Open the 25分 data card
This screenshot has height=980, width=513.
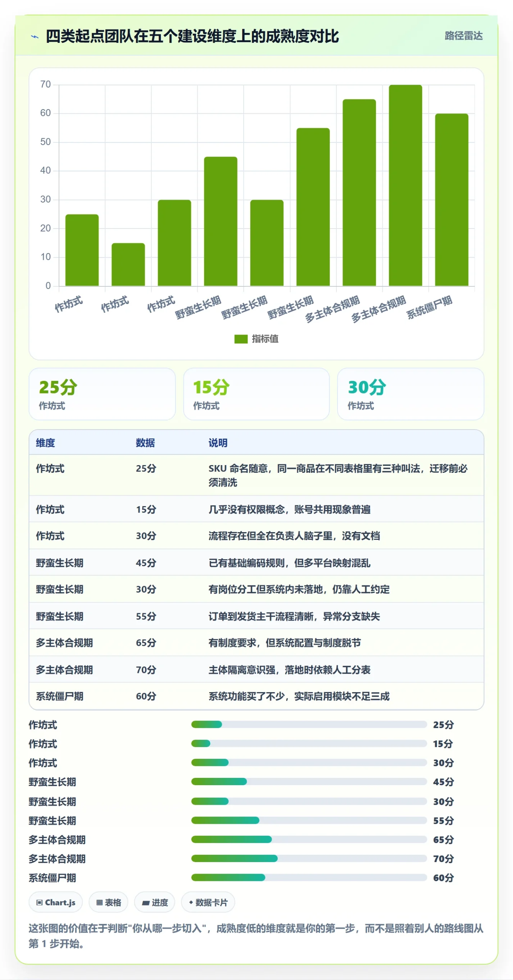[102, 394]
